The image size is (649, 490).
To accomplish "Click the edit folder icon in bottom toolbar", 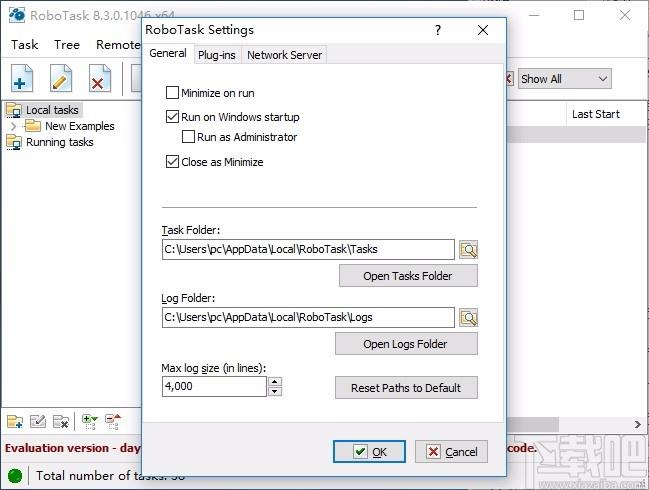I will click(x=38, y=422).
